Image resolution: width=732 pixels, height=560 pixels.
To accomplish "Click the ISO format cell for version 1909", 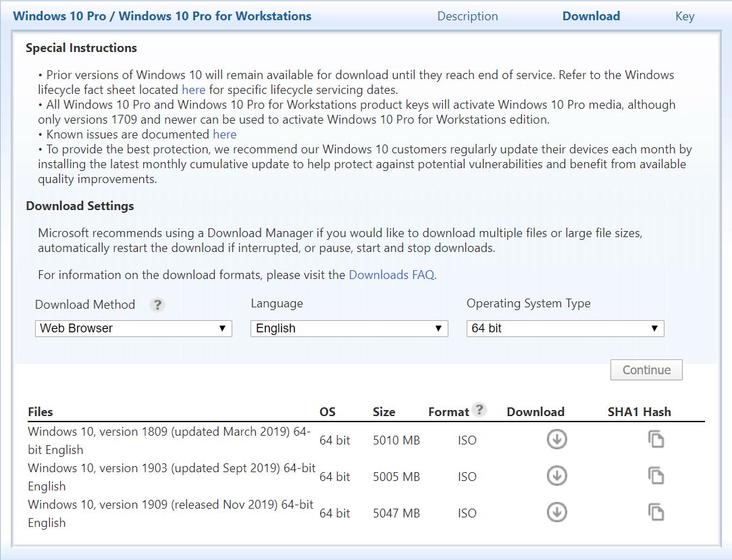I will [x=467, y=513].
